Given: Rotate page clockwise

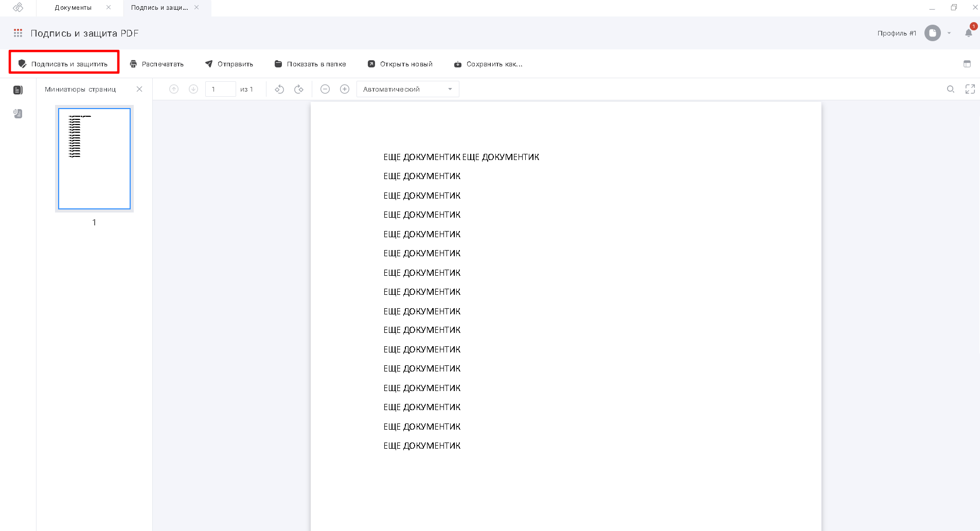Looking at the screenshot, I should coord(299,89).
